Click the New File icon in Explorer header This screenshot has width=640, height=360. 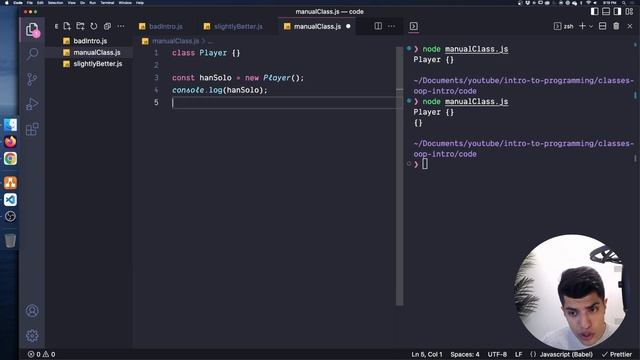point(67,26)
